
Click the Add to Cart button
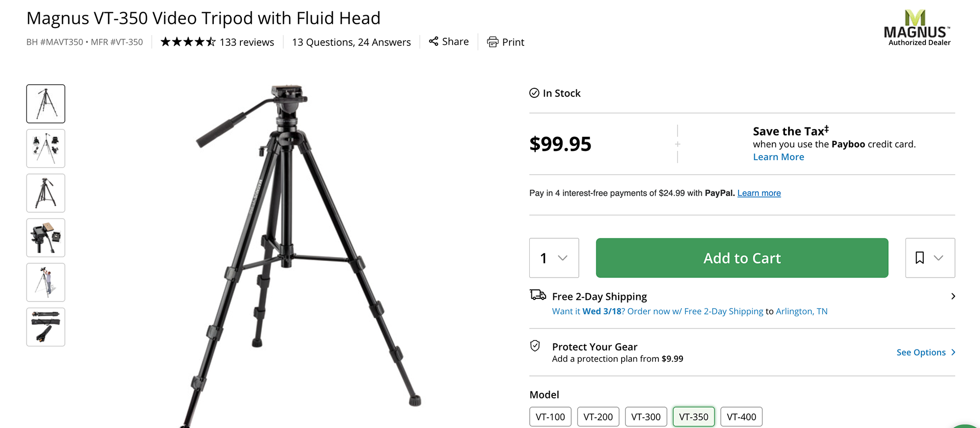coord(742,258)
